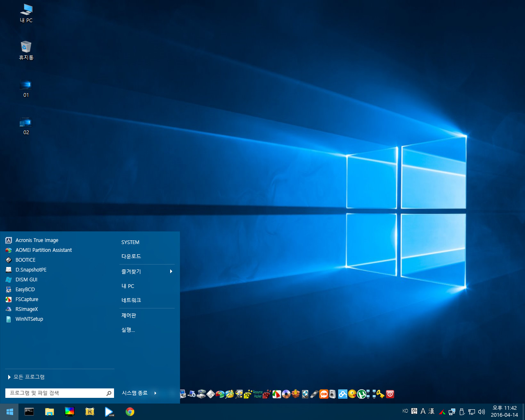The image size is (525, 420).
Task: Open D.SnapshotPE from program list
Action: [x=26, y=270]
